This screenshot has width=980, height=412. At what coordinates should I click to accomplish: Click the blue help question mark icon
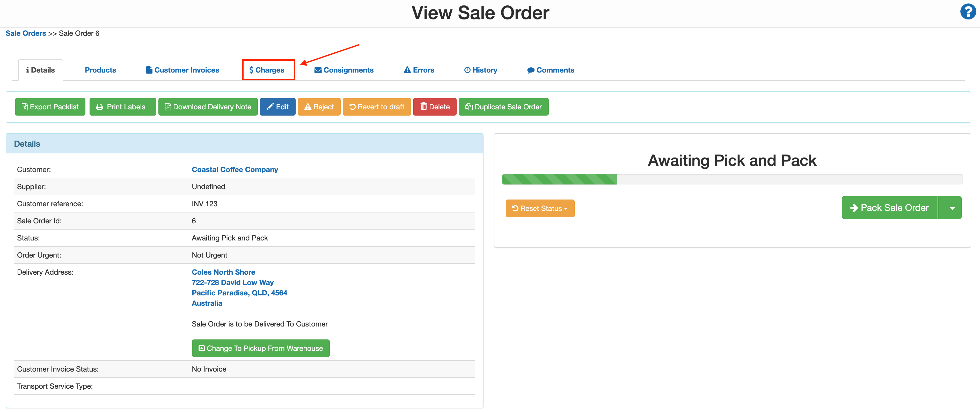pos(967,12)
